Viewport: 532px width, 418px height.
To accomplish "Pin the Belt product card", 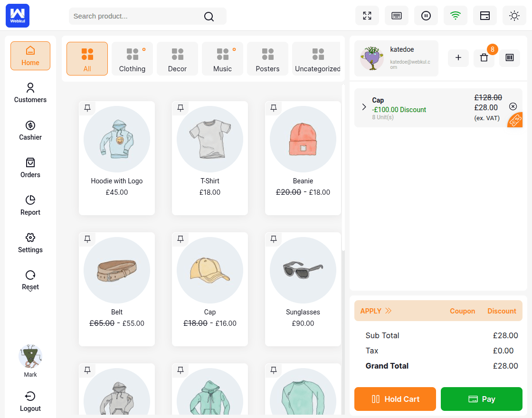I will tap(87, 239).
